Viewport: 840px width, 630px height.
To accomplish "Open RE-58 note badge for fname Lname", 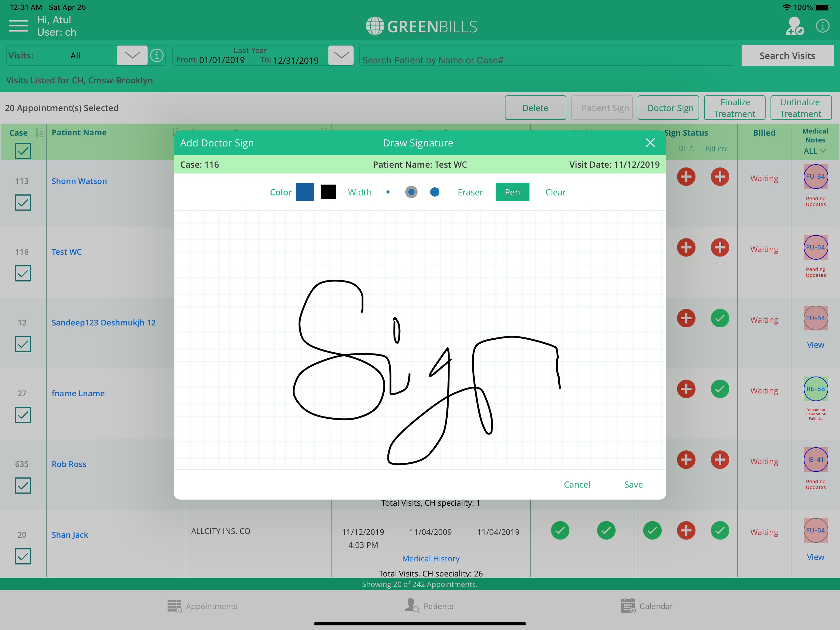I will 815,389.
